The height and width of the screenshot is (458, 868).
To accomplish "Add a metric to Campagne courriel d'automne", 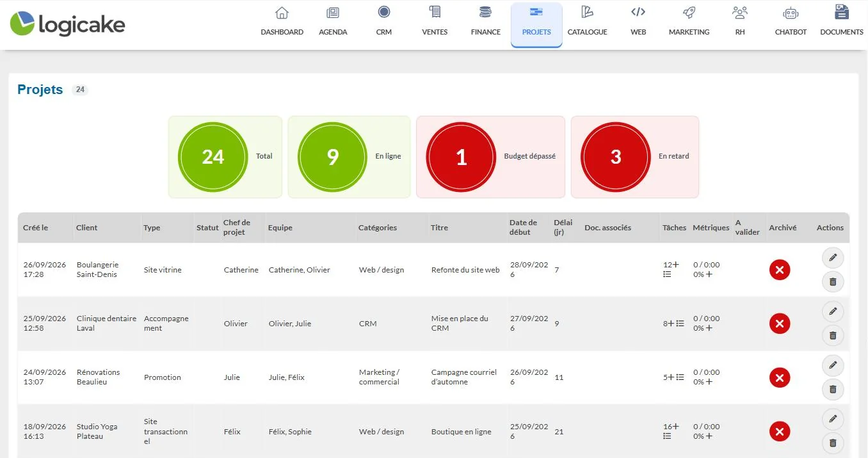I will pos(709,382).
